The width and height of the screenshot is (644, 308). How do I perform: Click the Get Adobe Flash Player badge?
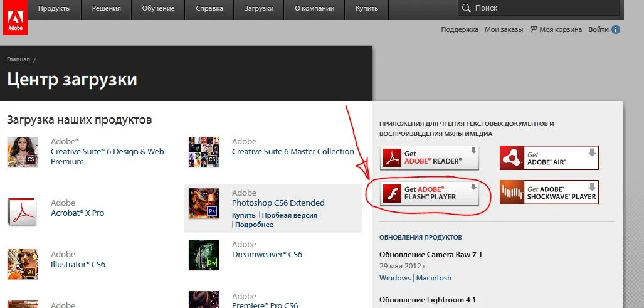(x=429, y=193)
